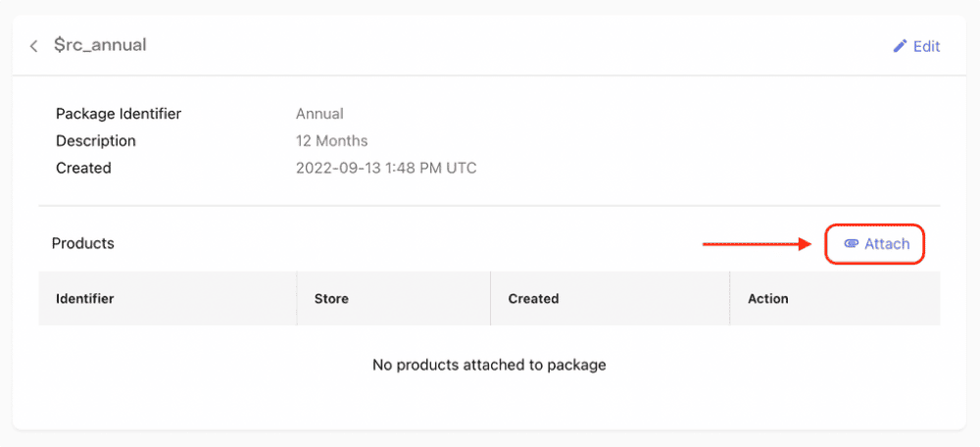Click the created timestamp 2022-09-13 1:48 PM UTC

[x=386, y=168]
